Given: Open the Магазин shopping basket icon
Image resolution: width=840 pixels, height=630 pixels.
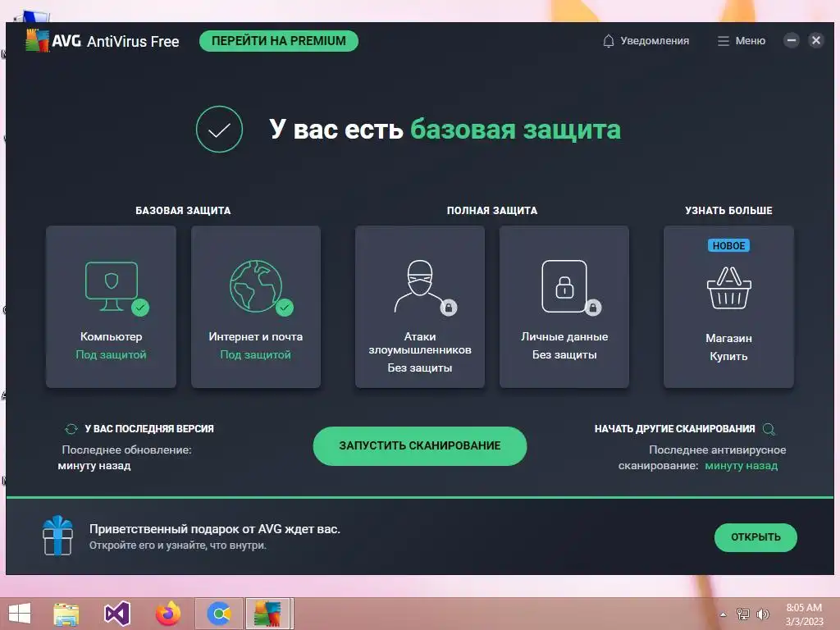Looking at the screenshot, I should pos(728,288).
